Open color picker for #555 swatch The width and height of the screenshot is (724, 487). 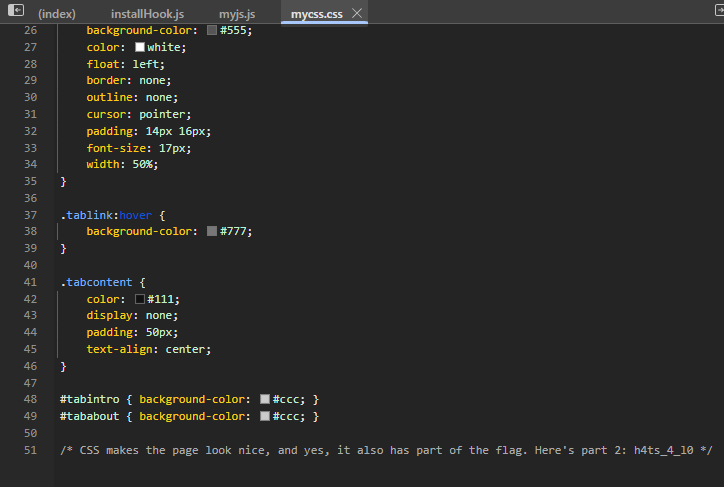(x=212, y=30)
